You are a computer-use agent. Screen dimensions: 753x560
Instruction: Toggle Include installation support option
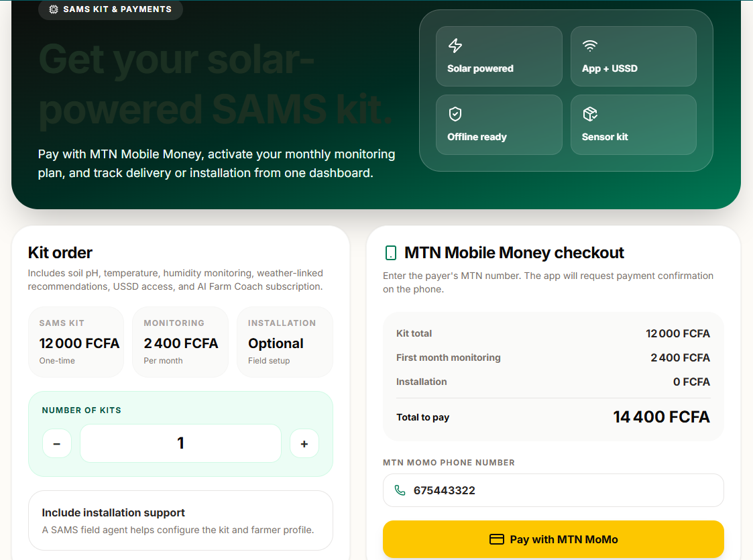coord(180,520)
